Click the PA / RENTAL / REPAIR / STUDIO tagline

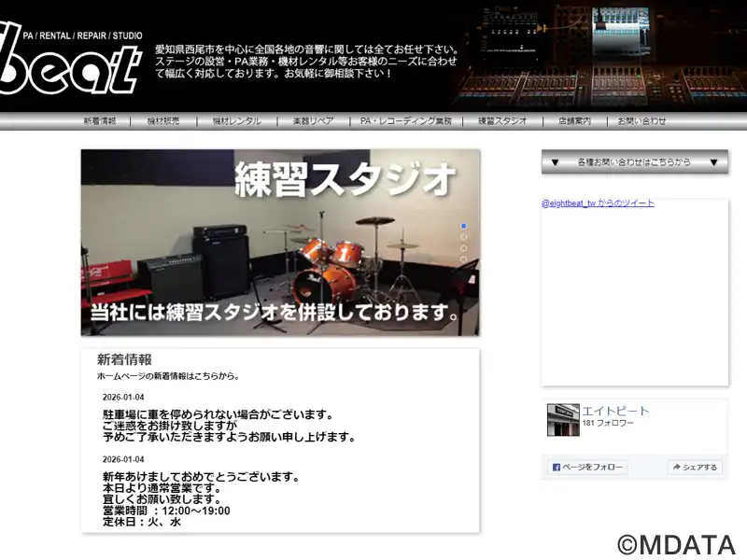[82, 35]
